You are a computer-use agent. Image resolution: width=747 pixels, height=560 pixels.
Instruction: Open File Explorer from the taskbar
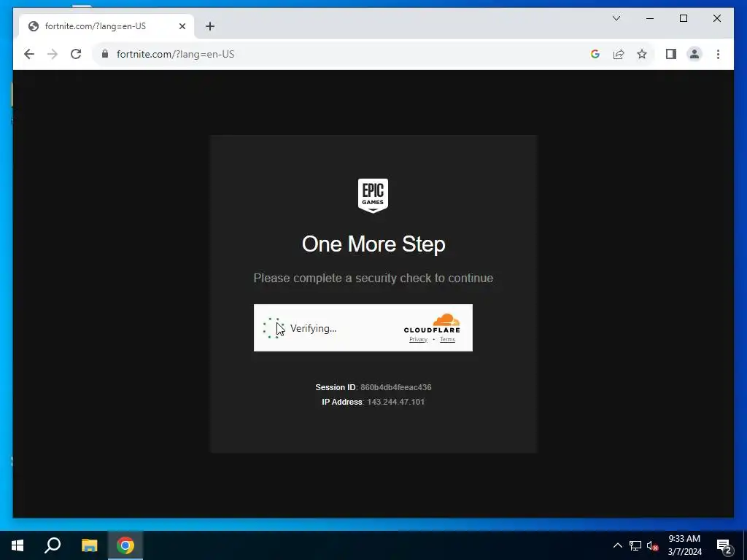pyautogui.click(x=89, y=545)
